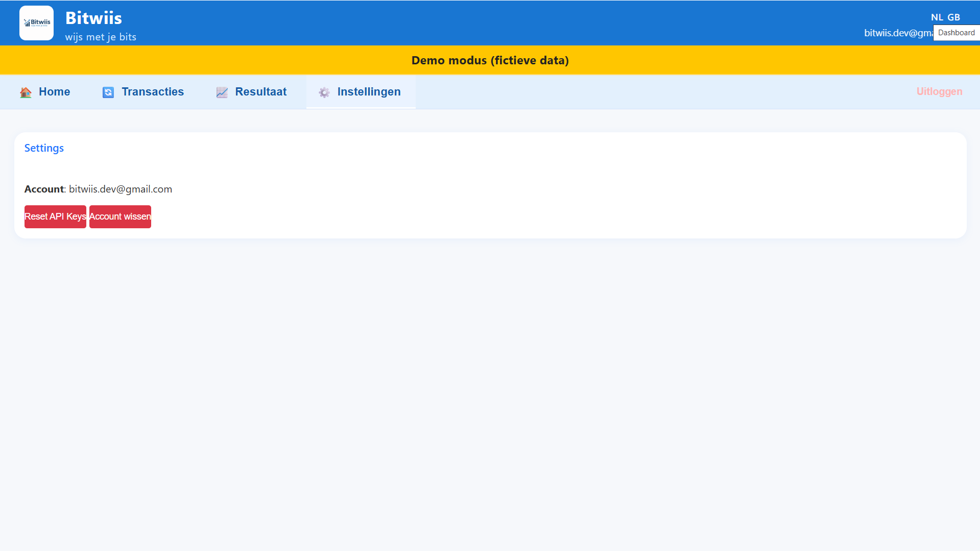Click the house icon beside Home

tap(26, 92)
